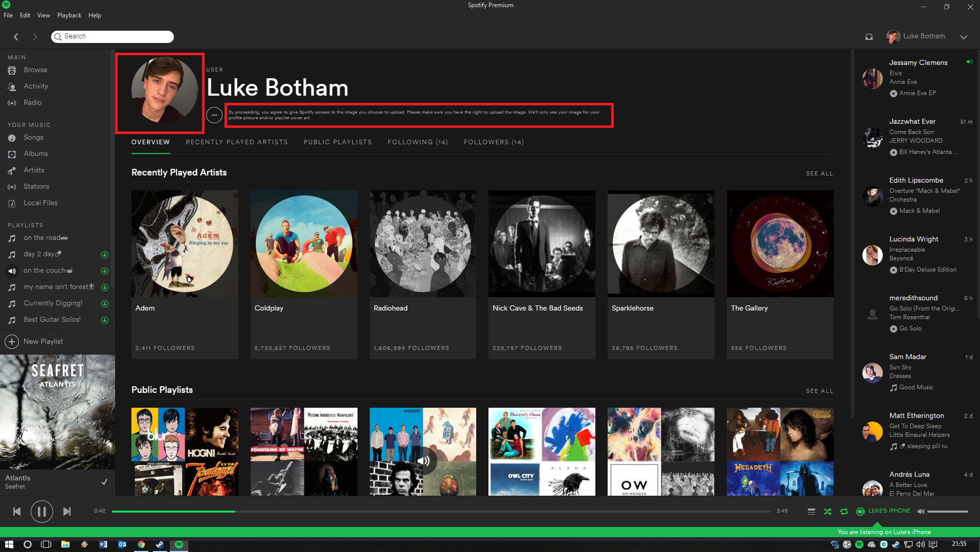The width and height of the screenshot is (980, 552).
Task: Toggle the download arrow for on the couch
Action: pos(105,271)
